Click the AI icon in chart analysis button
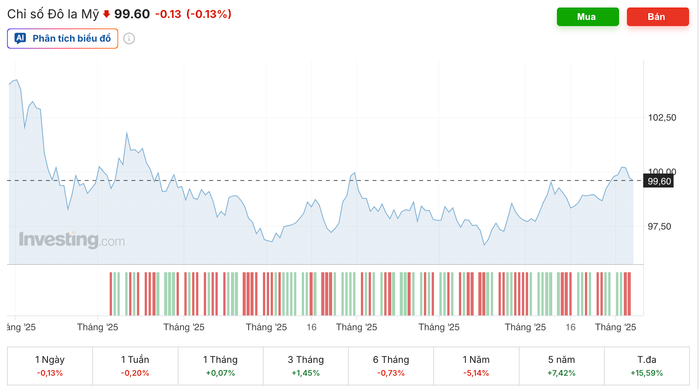Viewport: 700px width, 389px height. [x=20, y=38]
